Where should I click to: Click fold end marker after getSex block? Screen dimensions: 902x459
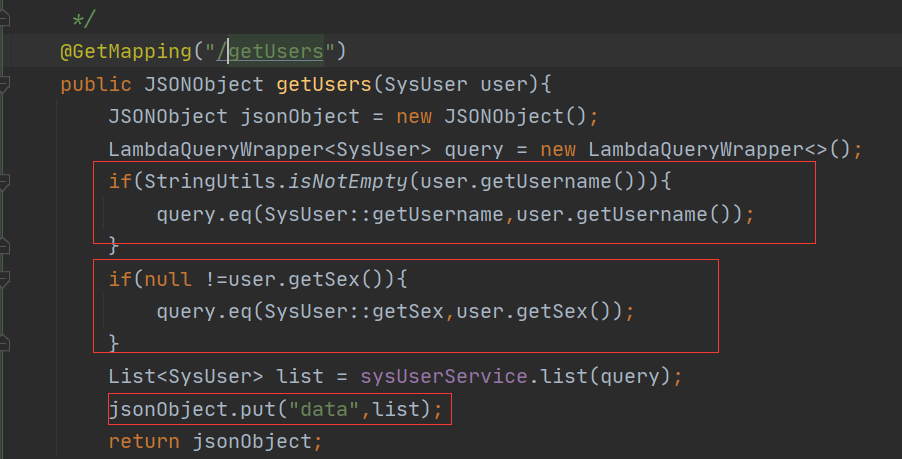click(4, 343)
